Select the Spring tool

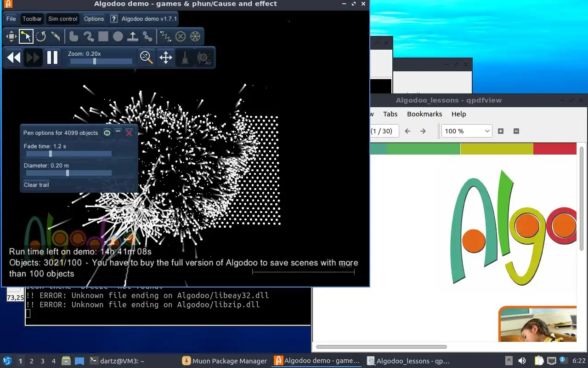(x=165, y=36)
